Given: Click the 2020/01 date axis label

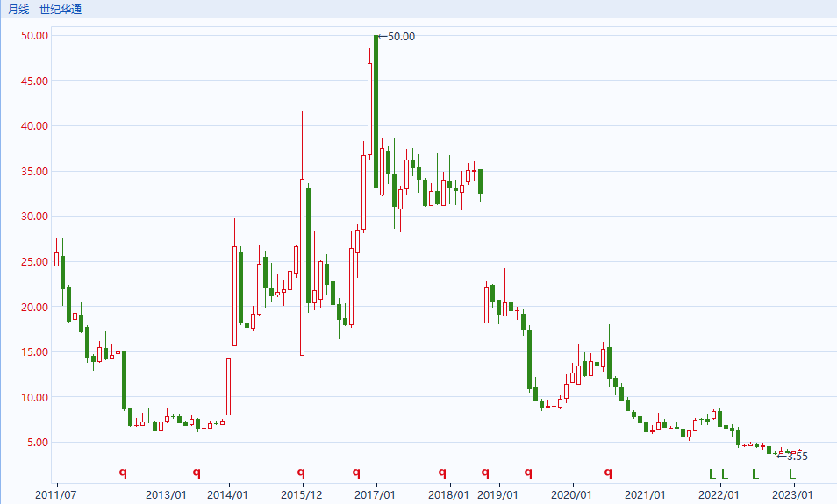Looking at the screenshot, I should [572, 495].
